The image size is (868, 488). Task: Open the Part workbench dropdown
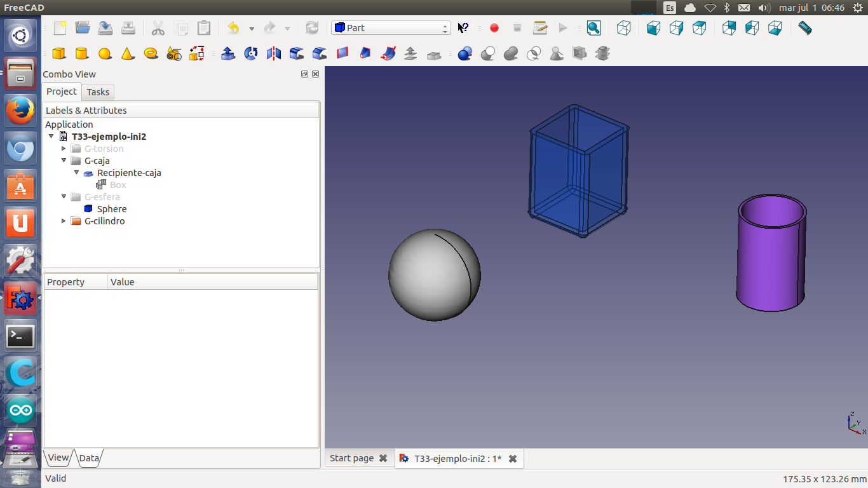[x=391, y=28]
